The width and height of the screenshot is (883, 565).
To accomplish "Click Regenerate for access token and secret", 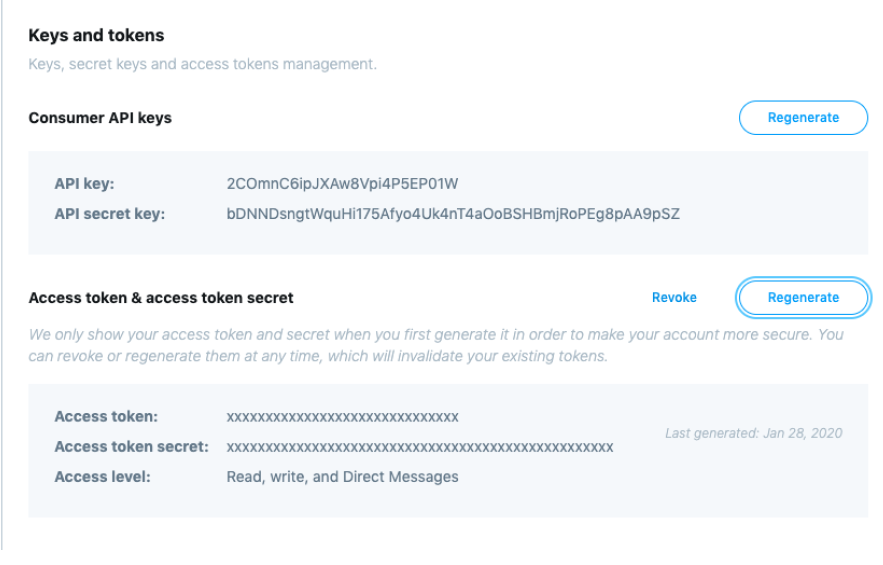I will point(803,297).
